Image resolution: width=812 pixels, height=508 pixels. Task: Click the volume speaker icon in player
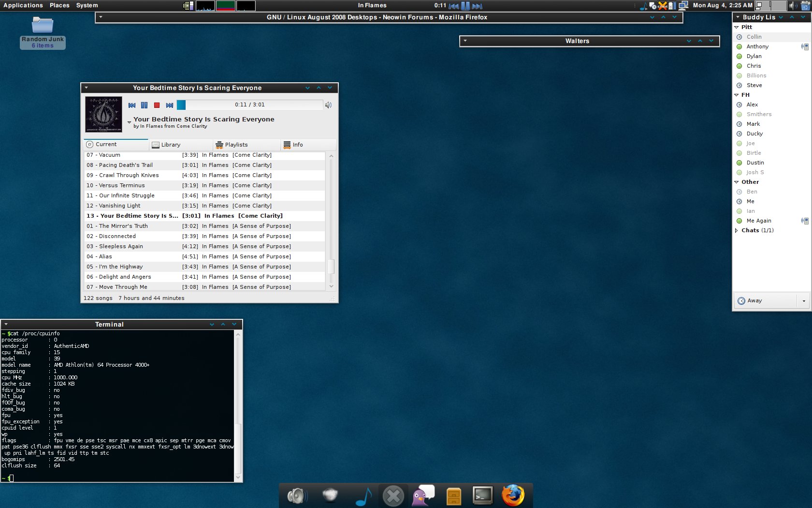pos(328,105)
